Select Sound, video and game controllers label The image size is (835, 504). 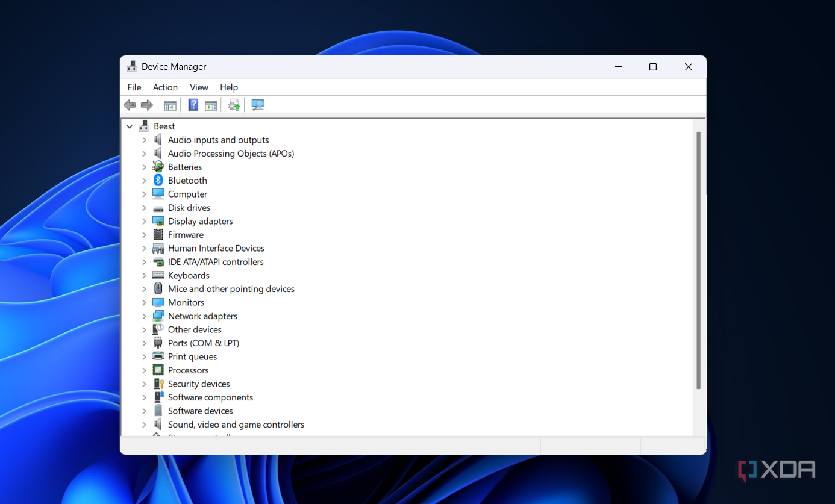[236, 425]
